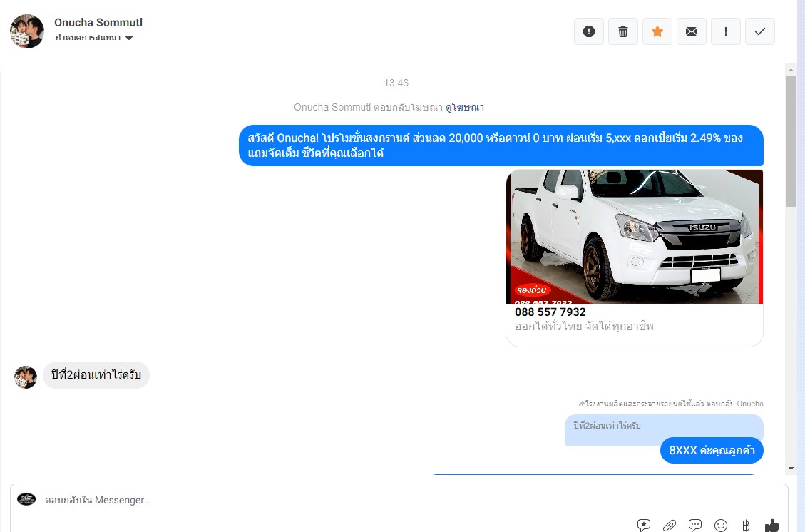The image size is (805, 532).
Task: Select the สวัสดี Onucha promotion message bubble
Action: coord(501,145)
